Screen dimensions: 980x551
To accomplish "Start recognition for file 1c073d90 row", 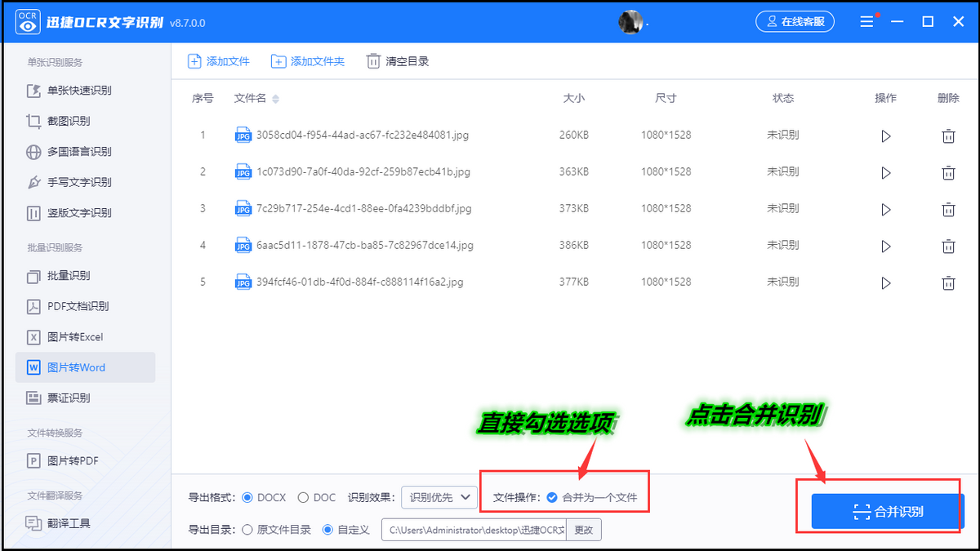I will (x=886, y=173).
